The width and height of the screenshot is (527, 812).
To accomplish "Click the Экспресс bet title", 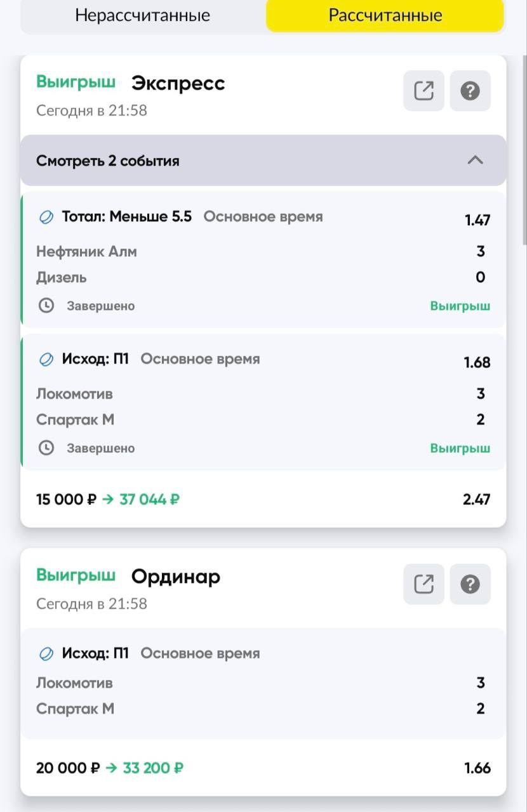I will coord(178,83).
